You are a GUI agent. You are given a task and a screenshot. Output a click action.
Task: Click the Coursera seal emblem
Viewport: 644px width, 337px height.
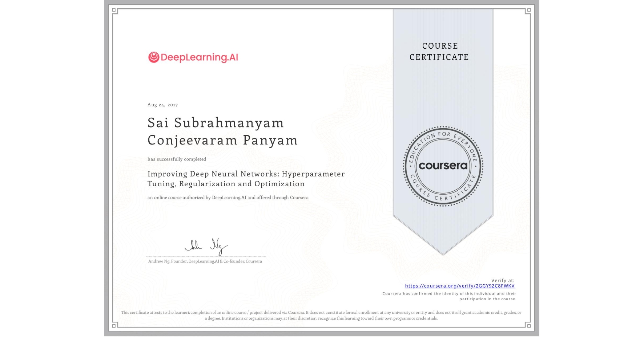click(x=443, y=166)
